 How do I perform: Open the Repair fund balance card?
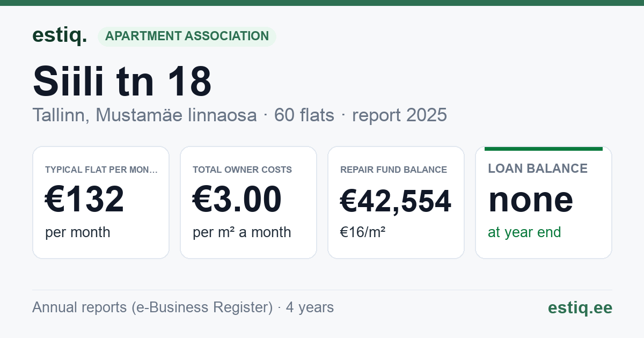[396, 202]
